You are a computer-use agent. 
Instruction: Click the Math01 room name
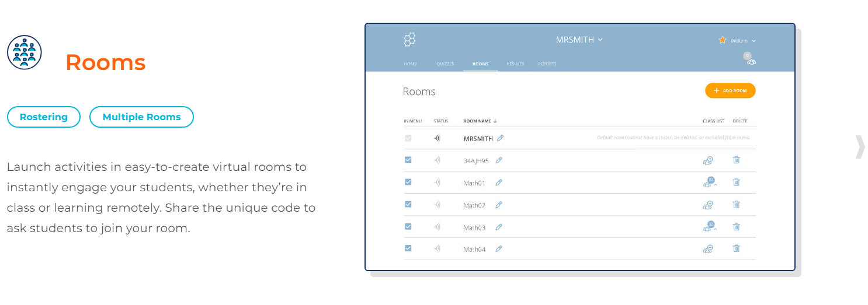474,183
